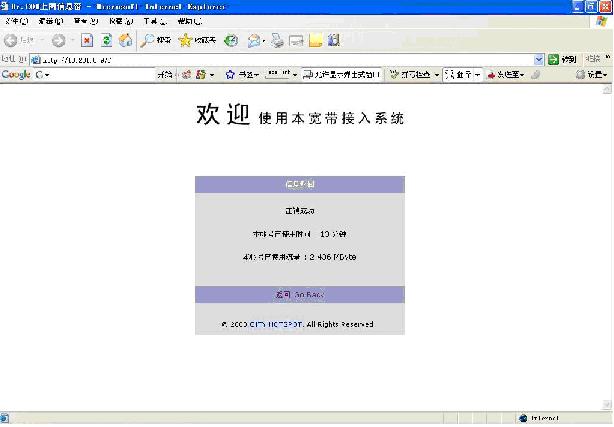Click the IE Back arrow button
This screenshot has width=614, height=427.
point(11,41)
